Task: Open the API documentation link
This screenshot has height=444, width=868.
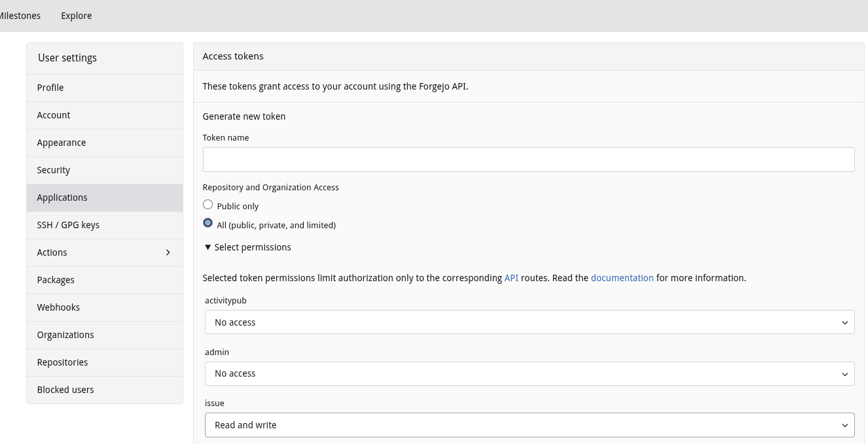Action: 511,278
